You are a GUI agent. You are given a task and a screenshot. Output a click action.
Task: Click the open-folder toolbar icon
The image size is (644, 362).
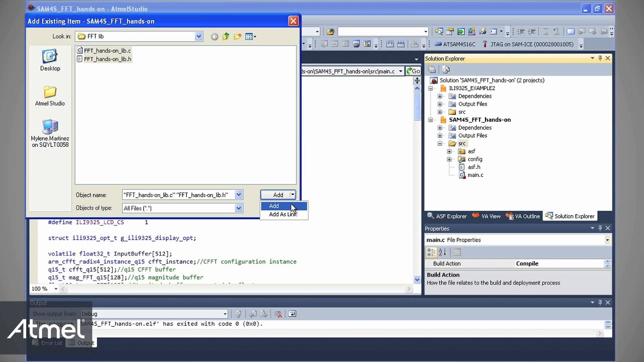(331, 32)
